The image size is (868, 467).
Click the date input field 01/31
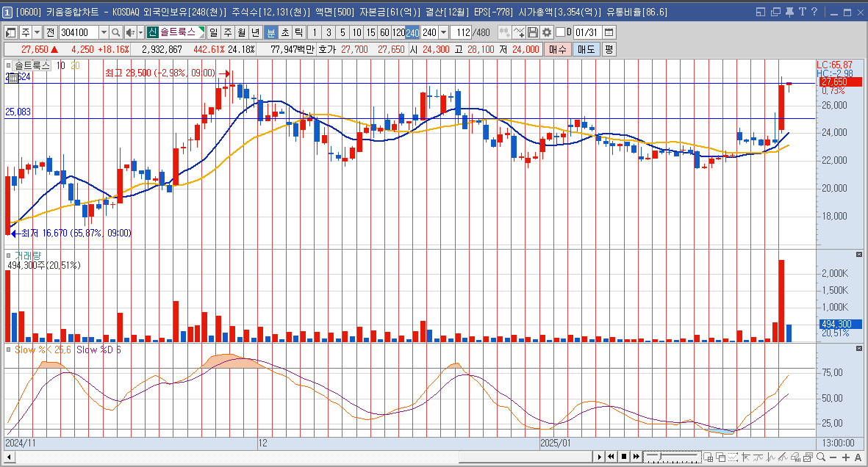coord(587,32)
